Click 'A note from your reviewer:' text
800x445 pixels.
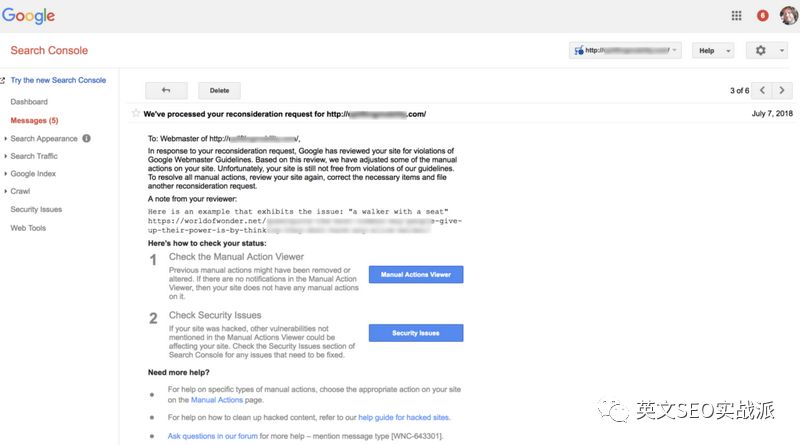(x=192, y=199)
